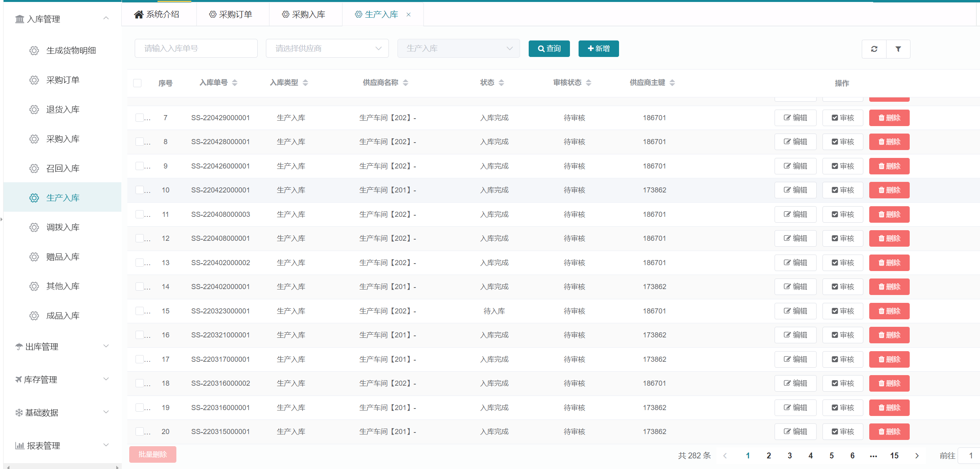Sort by 供应商主键 column arrows
The width and height of the screenshot is (980, 469).
pos(672,82)
